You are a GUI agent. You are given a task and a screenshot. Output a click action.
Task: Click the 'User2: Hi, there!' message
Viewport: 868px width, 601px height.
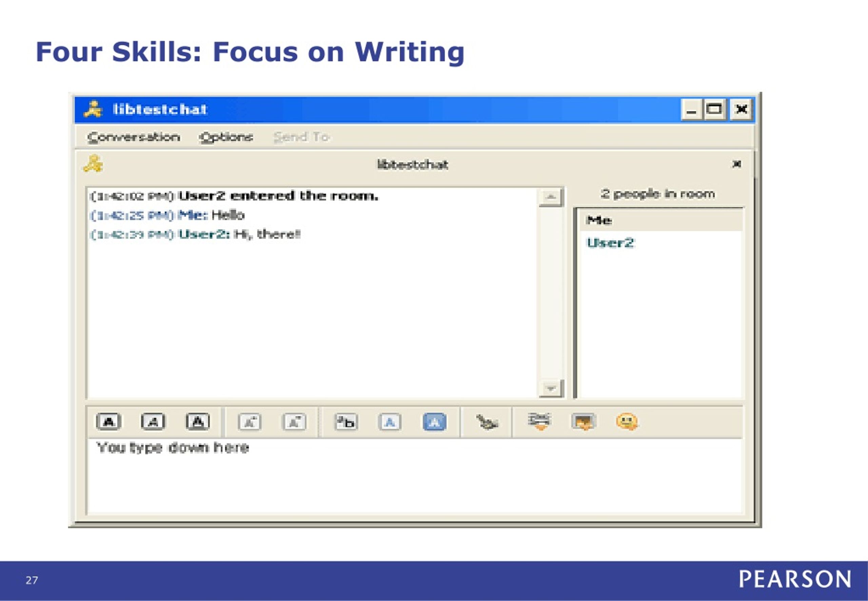[195, 235]
